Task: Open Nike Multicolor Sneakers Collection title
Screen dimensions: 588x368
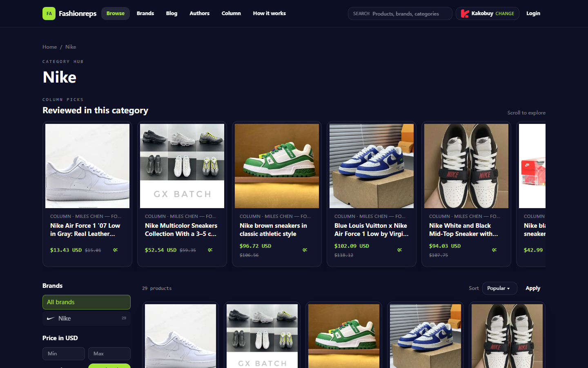Action: point(181,230)
